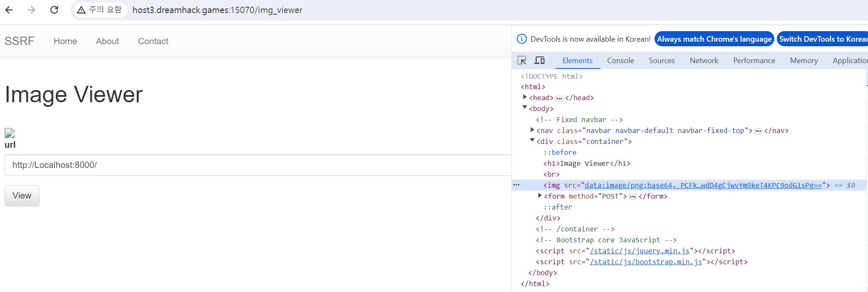Open the /static/js/jquery.min.js link
Image resolution: width=868 pixels, height=292 pixels.
[x=639, y=251]
